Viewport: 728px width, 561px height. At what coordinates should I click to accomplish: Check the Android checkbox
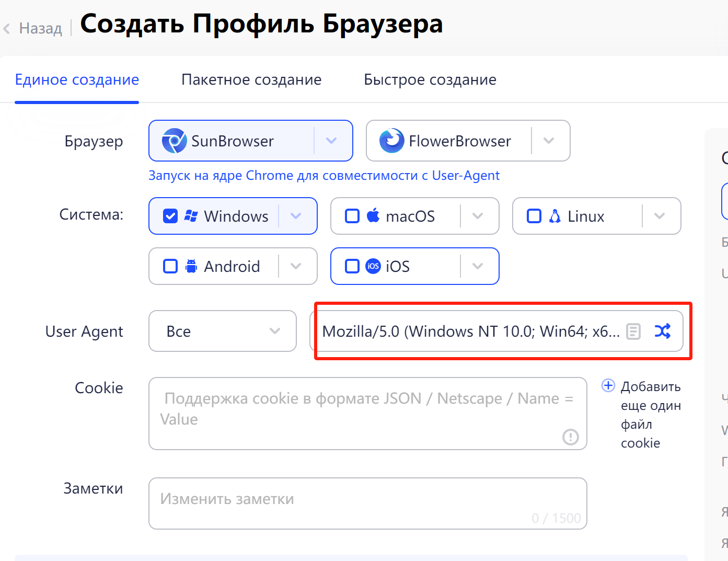[170, 266]
